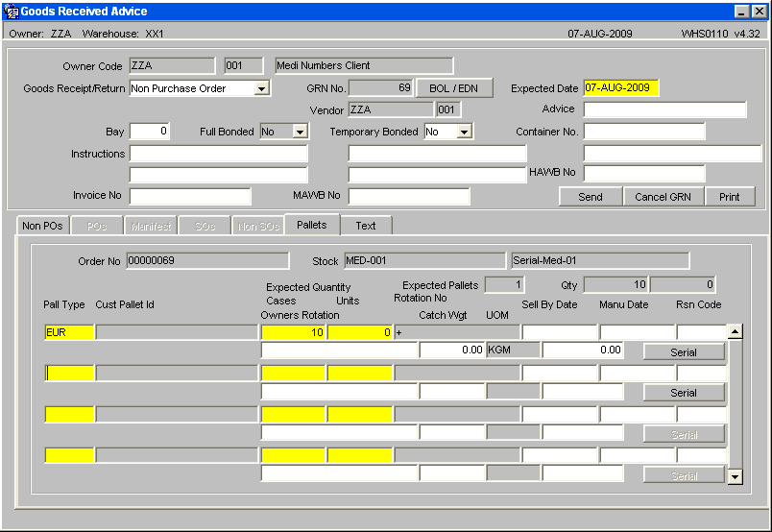Switch to the Non POs tab

point(42,226)
